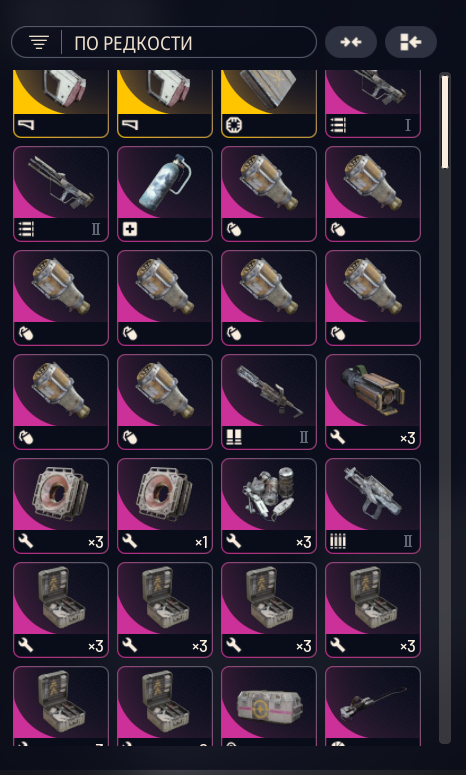466x775 pixels.
Task: Click the empty scrollbar track below the thumb
Action: 445,455
